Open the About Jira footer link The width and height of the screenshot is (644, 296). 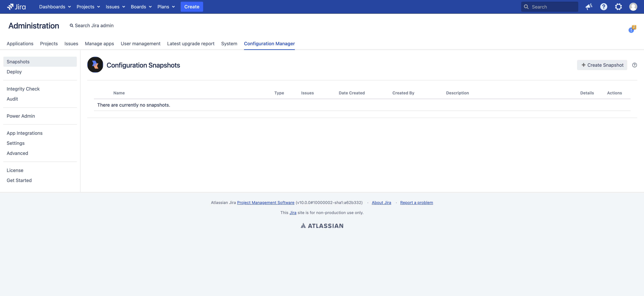pos(381,203)
